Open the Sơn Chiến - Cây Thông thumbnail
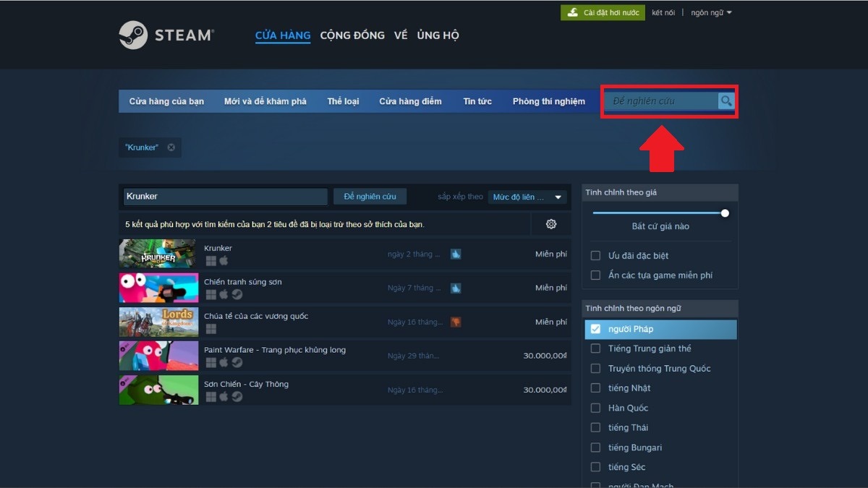 click(x=158, y=390)
